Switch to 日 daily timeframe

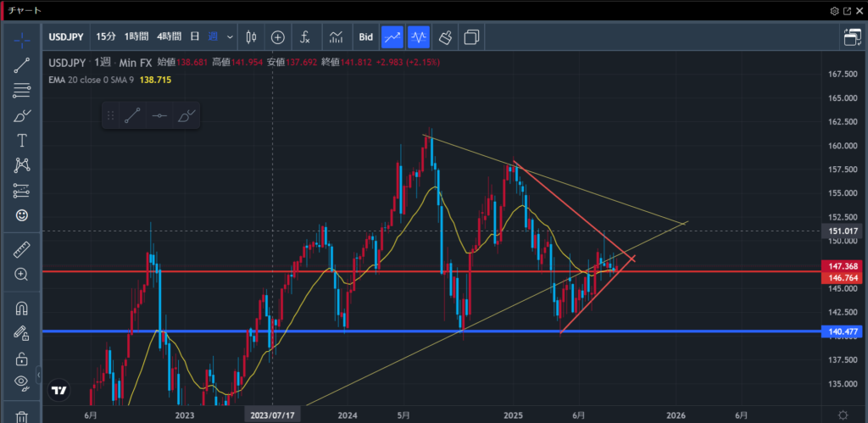point(194,37)
